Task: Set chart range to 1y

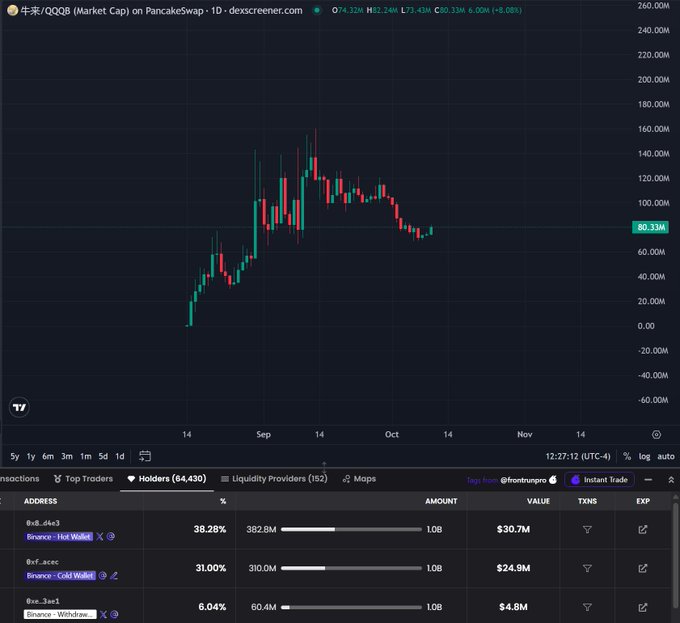Action: pos(31,457)
